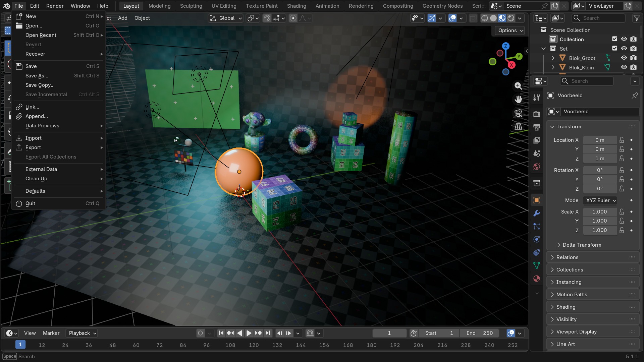Click the timeline Play button

pos(249,333)
